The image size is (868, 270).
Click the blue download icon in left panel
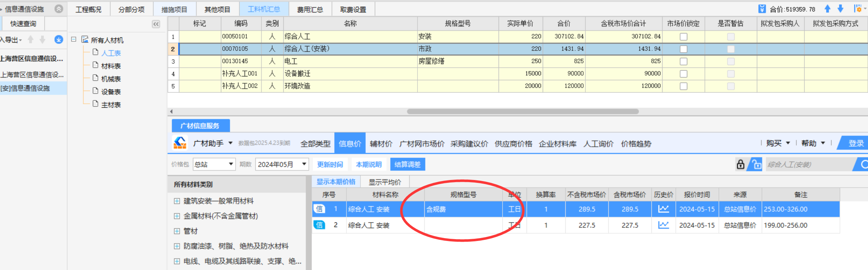click(x=59, y=40)
